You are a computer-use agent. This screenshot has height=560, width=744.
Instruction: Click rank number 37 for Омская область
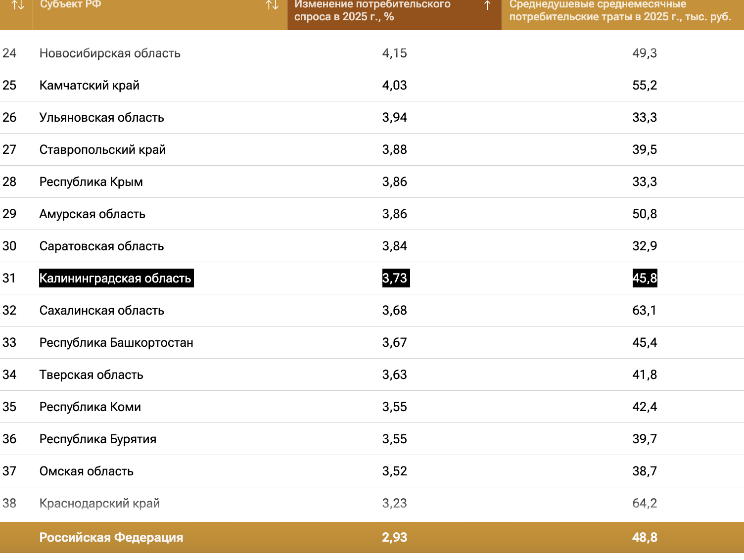[9, 471]
